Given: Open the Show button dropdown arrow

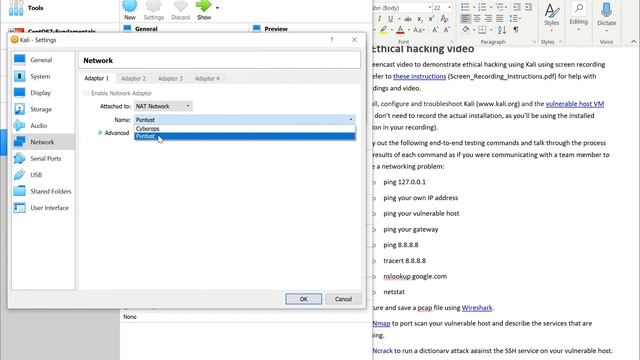Looking at the screenshot, I should point(217,8).
